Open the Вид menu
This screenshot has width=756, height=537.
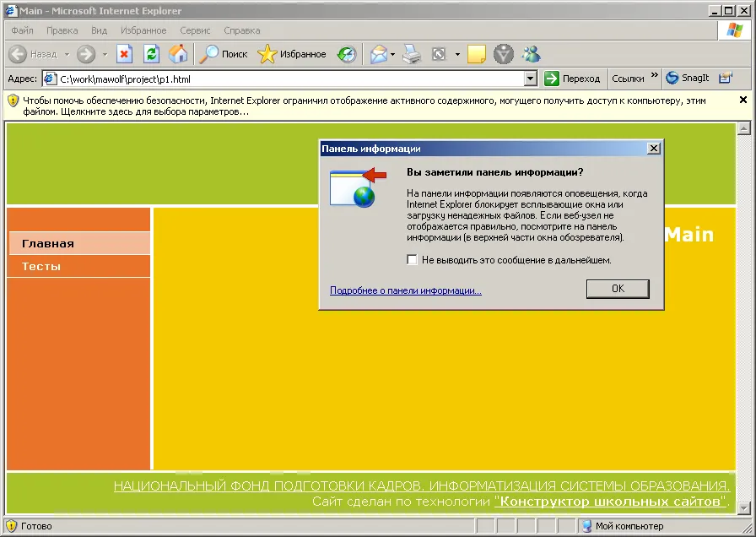pyautogui.click(x=100, y=30)
